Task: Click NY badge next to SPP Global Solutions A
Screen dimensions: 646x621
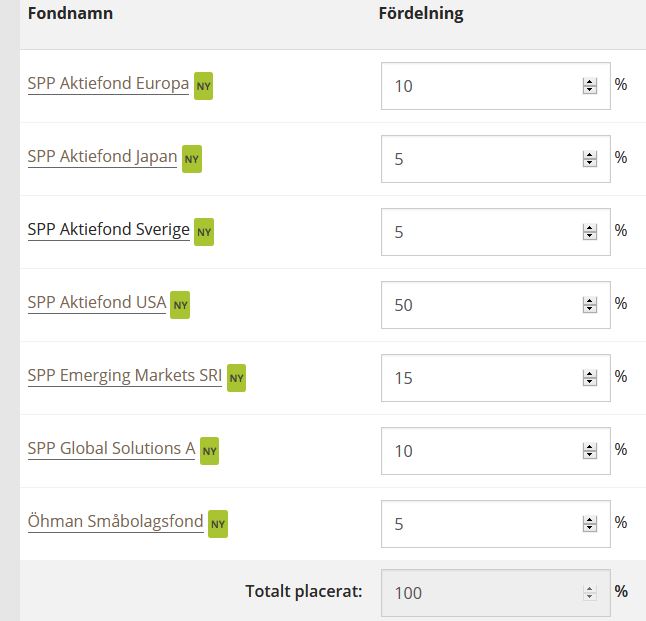Action: pyautogui.click(x=209, y=451)
